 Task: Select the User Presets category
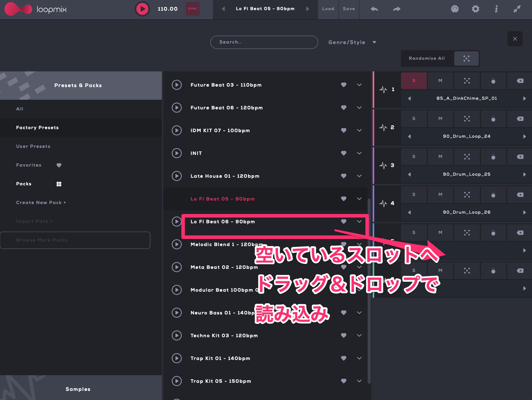(33, 146)
